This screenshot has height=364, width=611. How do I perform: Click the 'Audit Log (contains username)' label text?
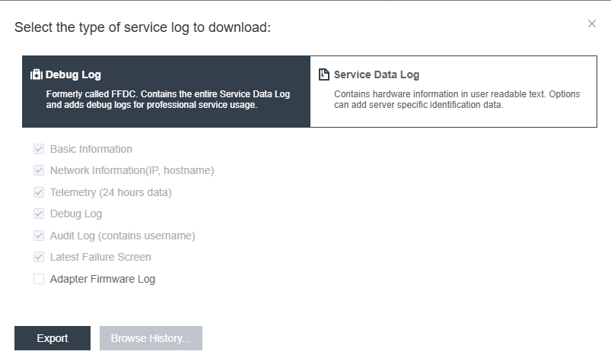coord(123,236)
